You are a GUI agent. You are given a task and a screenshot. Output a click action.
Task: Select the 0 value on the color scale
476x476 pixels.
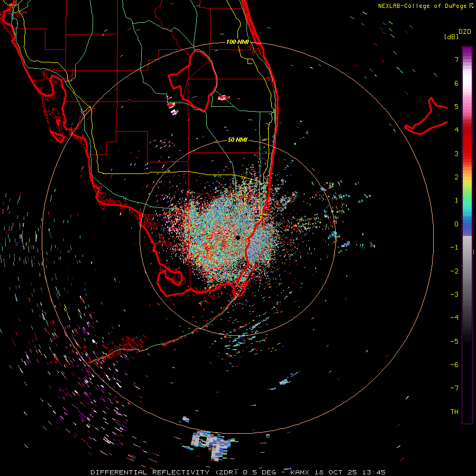456,224
